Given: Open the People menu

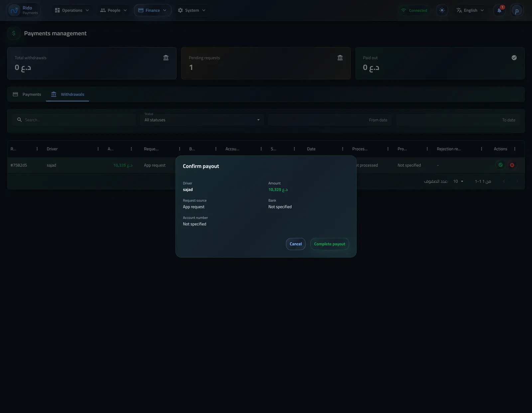Looking at the screenshot, I should 113,10.
